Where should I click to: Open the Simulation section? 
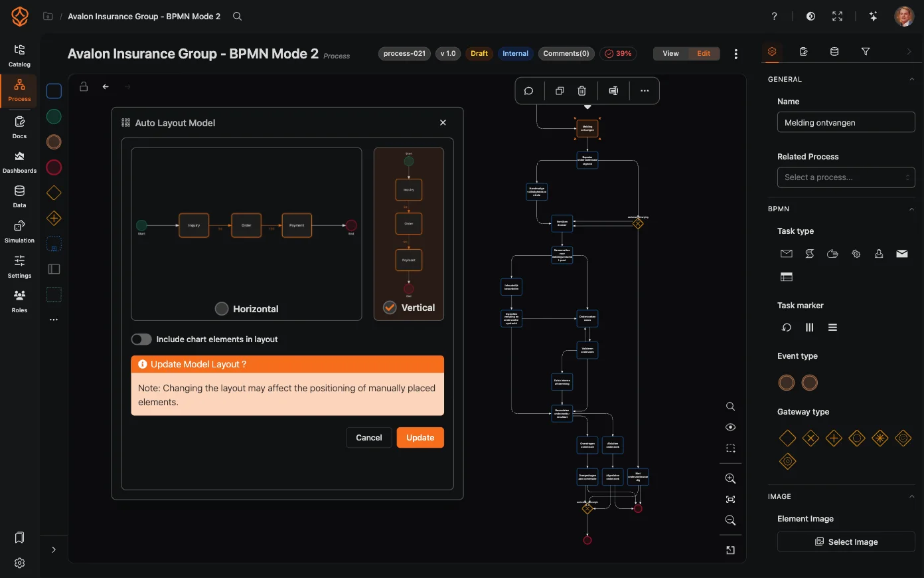tap(19, 232)
